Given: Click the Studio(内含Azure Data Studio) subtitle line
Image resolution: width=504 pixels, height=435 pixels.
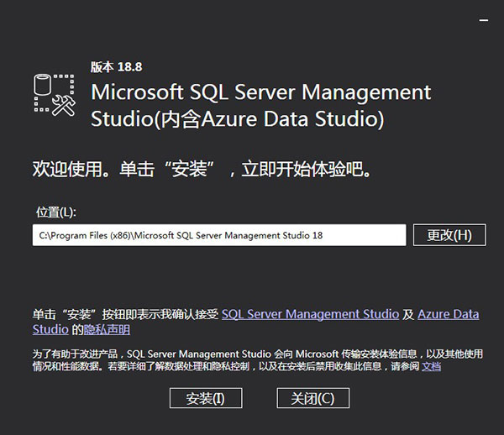Looking at the screenshot, I should point(237,118).
